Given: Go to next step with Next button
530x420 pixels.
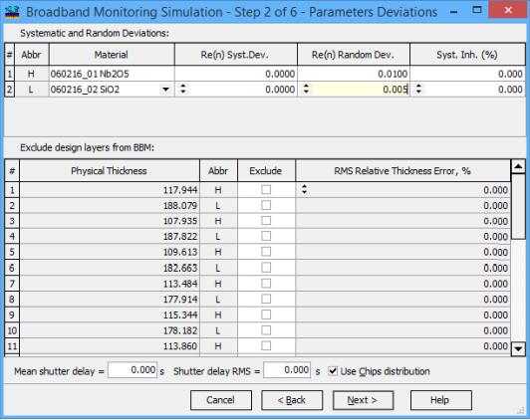Looking at the screenshot, I should click(x=363, y=400).
